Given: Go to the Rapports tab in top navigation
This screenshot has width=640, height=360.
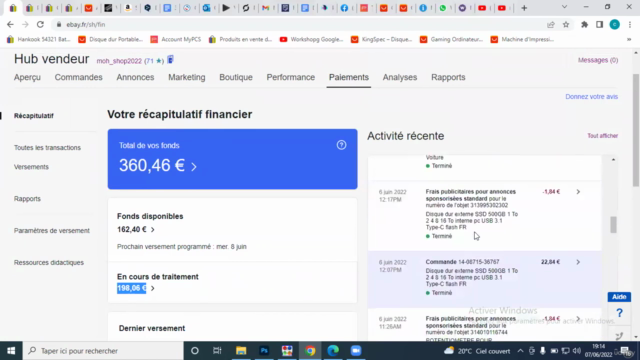Looking at the screenshot, I should click(x=448, y=77).
